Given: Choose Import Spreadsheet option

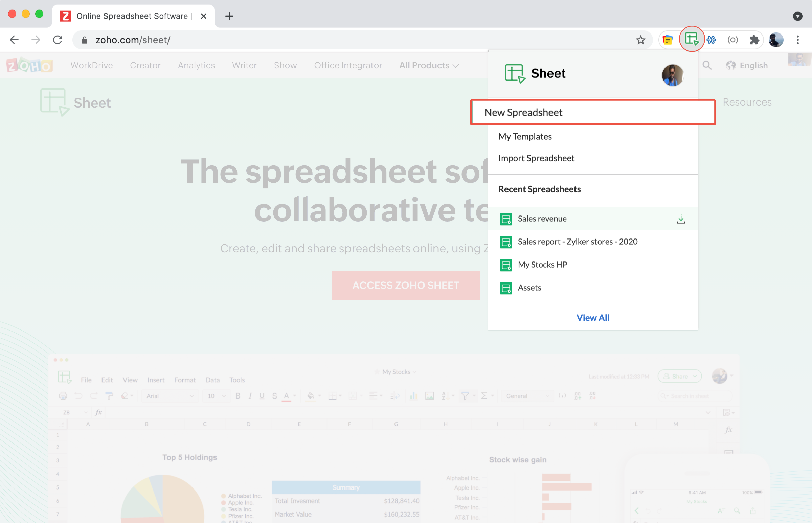Looking at the screenshot, I should [x=536, y=158].
